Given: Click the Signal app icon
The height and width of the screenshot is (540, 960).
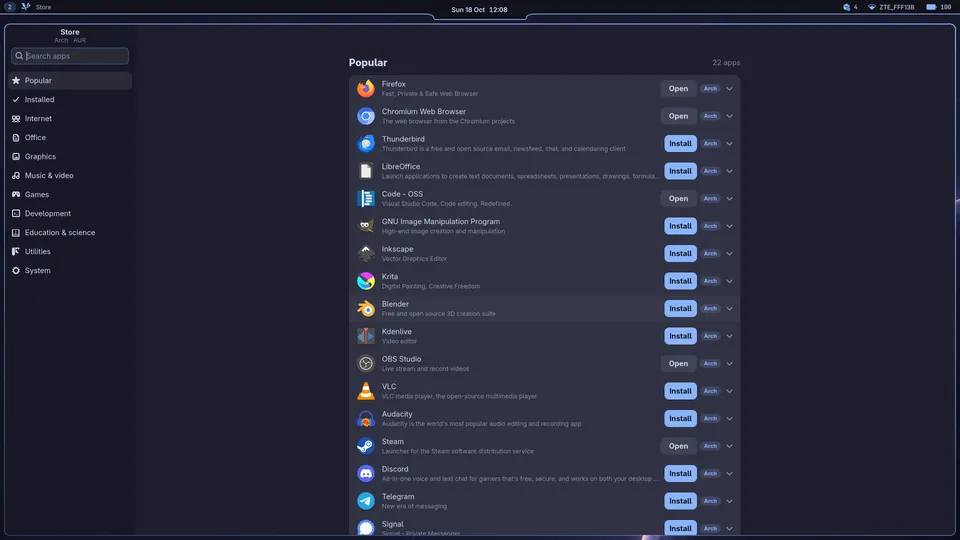Looking at the screenshot, I should pyautogui.click(x=366, y=528).
